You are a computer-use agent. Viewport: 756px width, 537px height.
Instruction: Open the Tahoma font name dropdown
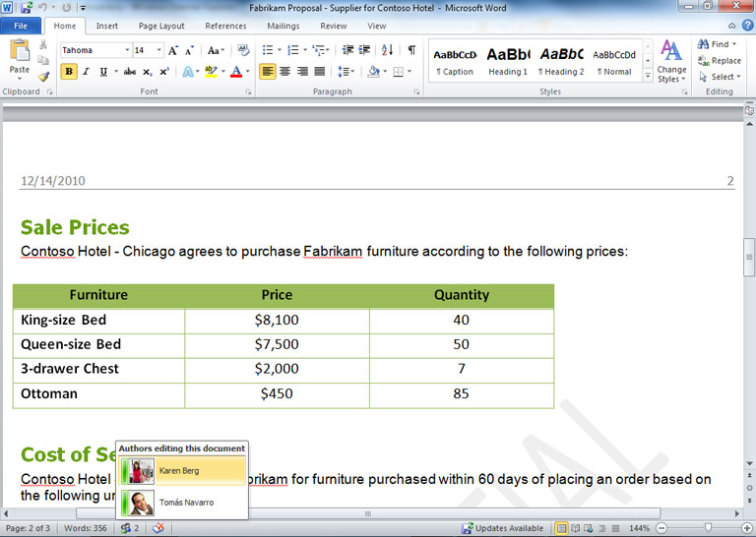coord(127,50)
